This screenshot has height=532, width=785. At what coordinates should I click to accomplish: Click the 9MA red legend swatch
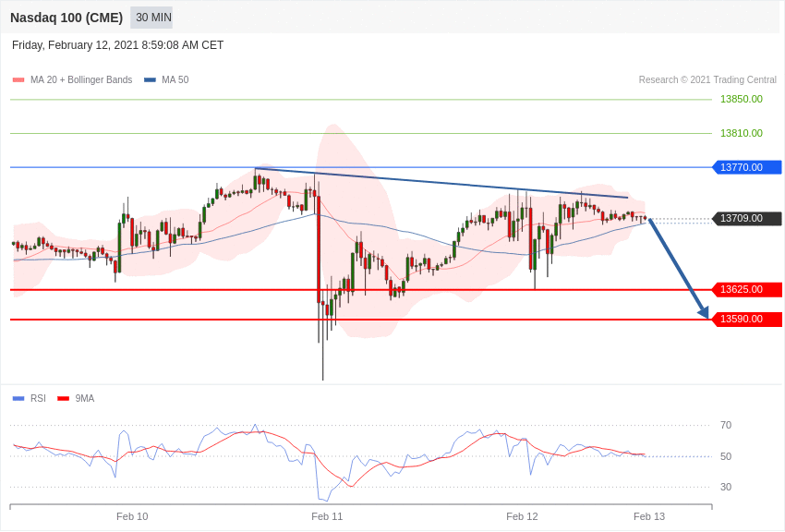coord(63,398)
